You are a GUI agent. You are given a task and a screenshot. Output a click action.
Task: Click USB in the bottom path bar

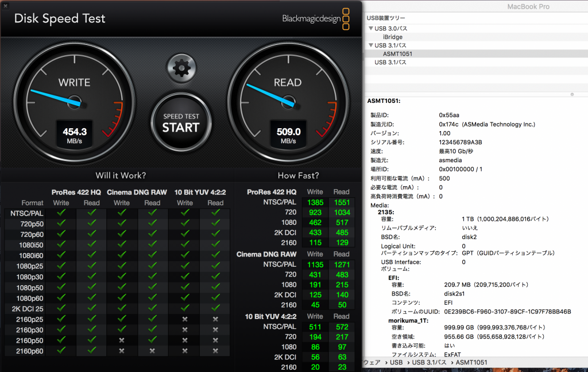tap(396, 362)
